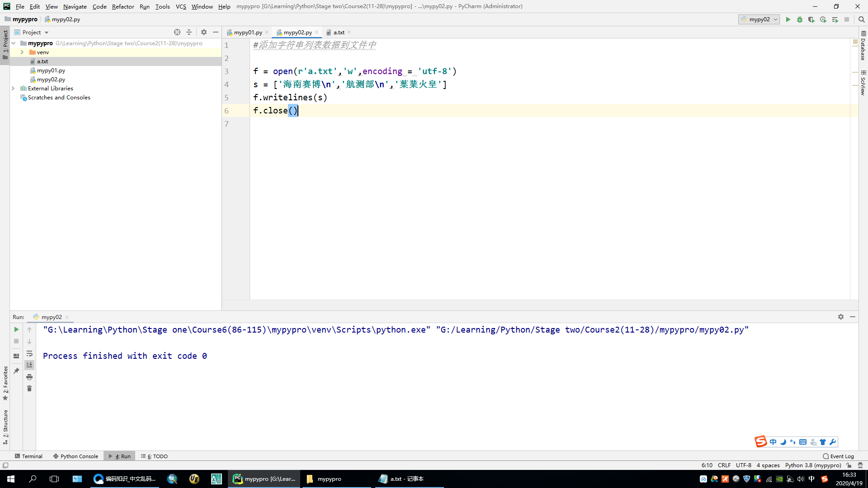Click the taskbar clock showing 16:33

[849, 479]
